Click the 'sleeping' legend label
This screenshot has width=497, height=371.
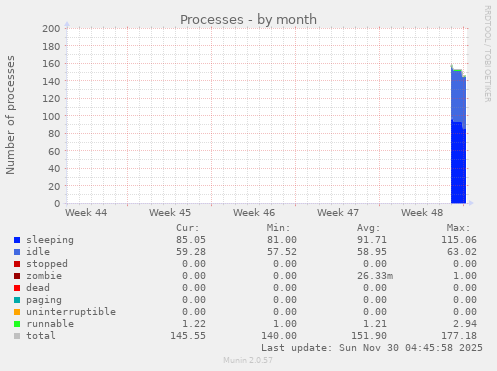click(x=50, y=240)
